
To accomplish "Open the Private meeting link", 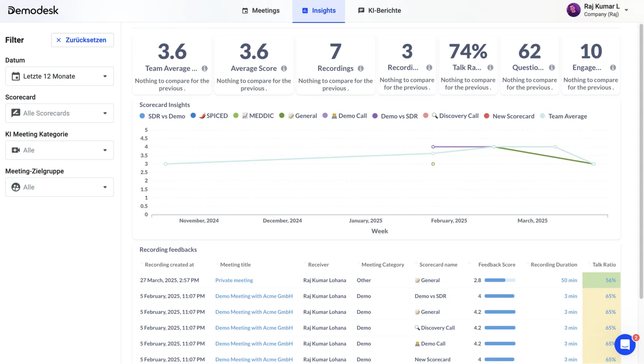I will 234,280.
